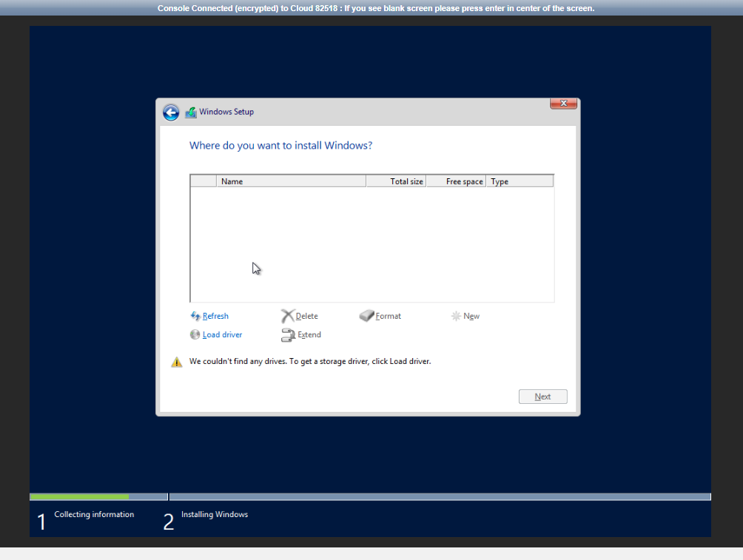The image size is (743, 560).
Task: Click the "Installing Windows" step label
Action: tap(215, 514)
